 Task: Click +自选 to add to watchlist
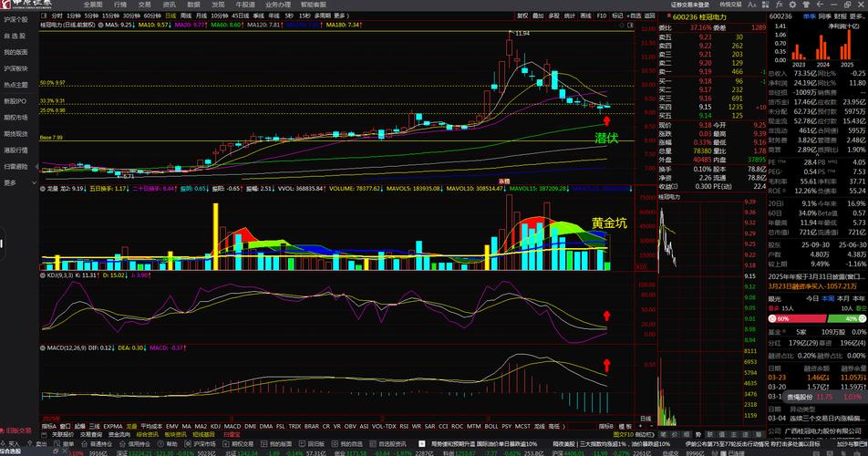(x=635, y=16)
